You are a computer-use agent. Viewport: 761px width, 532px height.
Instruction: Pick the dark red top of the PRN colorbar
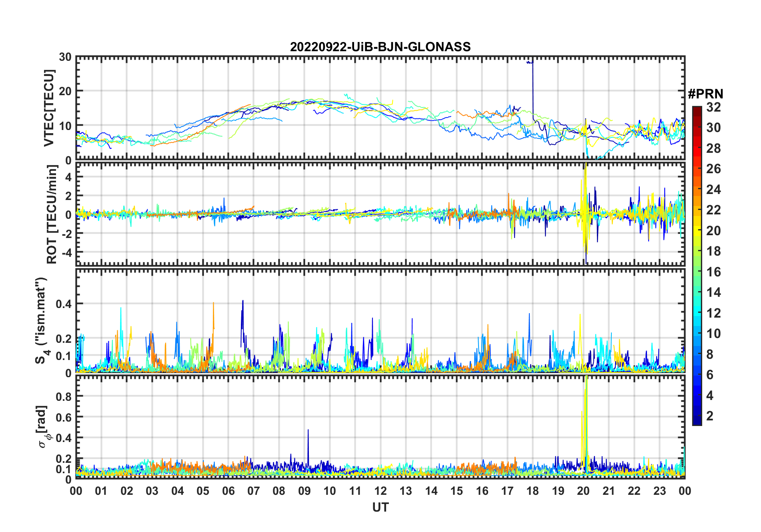coord(697,109)
